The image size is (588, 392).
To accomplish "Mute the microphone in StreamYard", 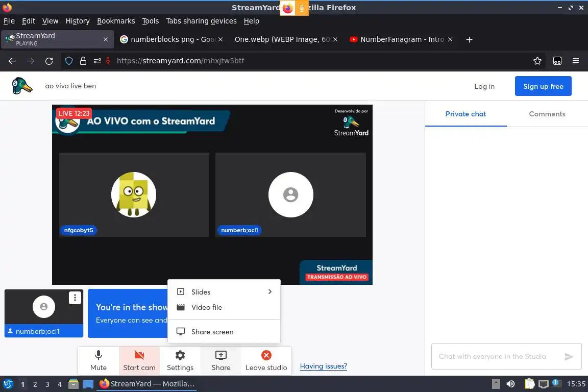I will 98,361.
